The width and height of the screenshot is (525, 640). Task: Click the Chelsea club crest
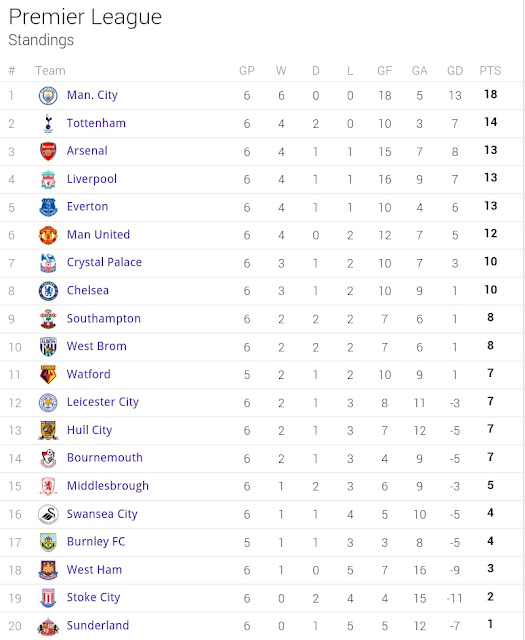48,291
